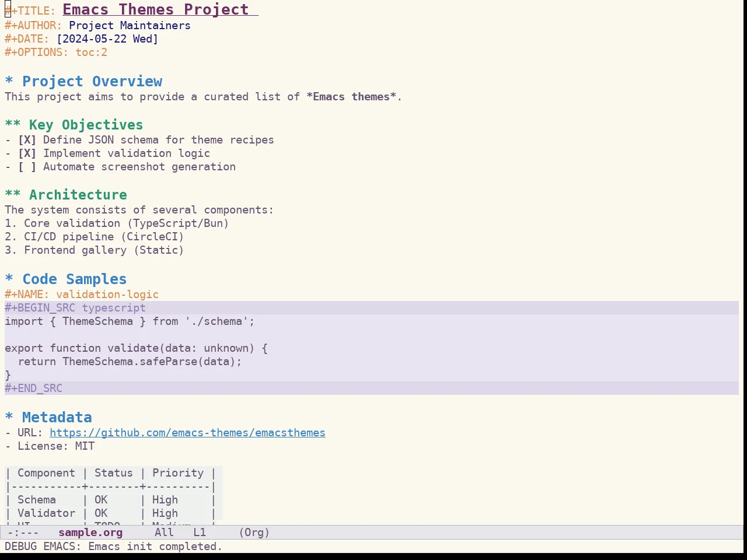The height and width of the screenshot is (560, 747).
Task: Open the github.com/emacs-themes link
Action: [187, 433]
